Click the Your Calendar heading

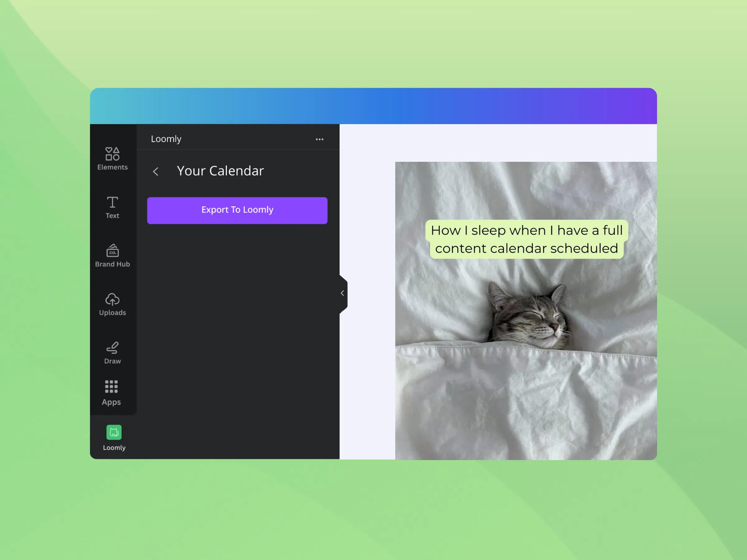pos(220,171)
